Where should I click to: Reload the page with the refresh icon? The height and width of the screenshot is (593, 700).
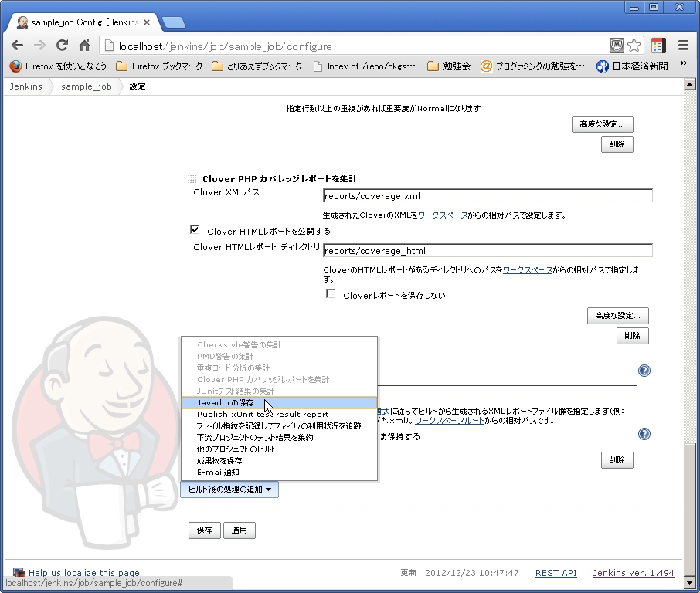(x=62, y=46)
